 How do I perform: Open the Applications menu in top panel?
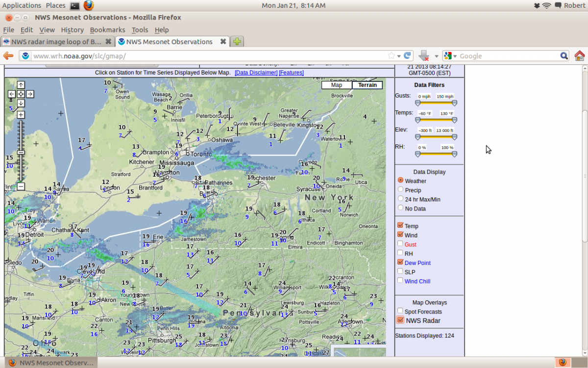click(x=22, y=5)
